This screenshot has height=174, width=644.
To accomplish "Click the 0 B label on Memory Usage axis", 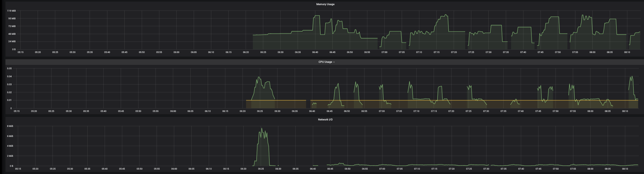I will [14, 49].
